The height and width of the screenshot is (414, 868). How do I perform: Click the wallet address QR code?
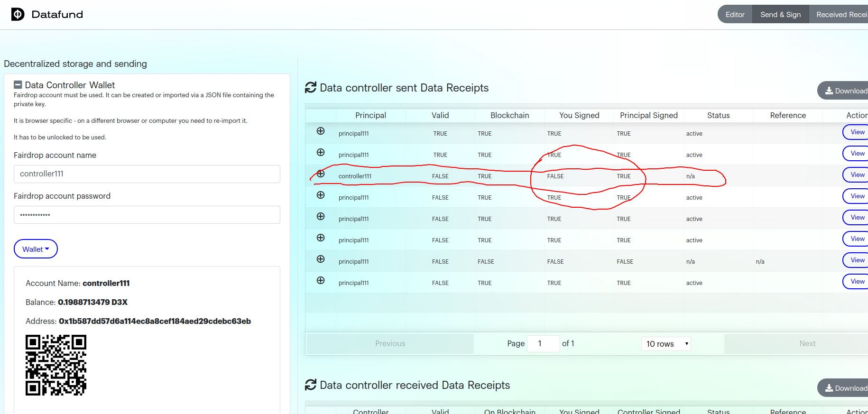click(x=56, y=365)
